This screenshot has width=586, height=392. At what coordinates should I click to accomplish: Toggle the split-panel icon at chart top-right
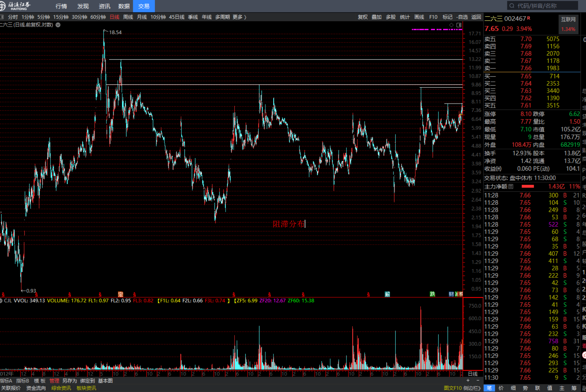(x=459, y=25)
